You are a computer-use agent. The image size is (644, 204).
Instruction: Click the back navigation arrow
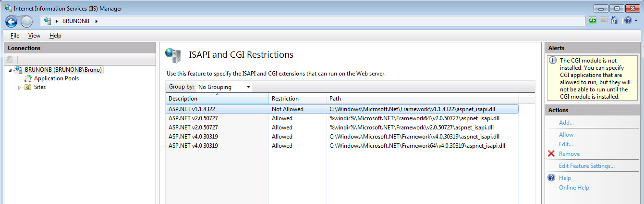coord(12,21)
